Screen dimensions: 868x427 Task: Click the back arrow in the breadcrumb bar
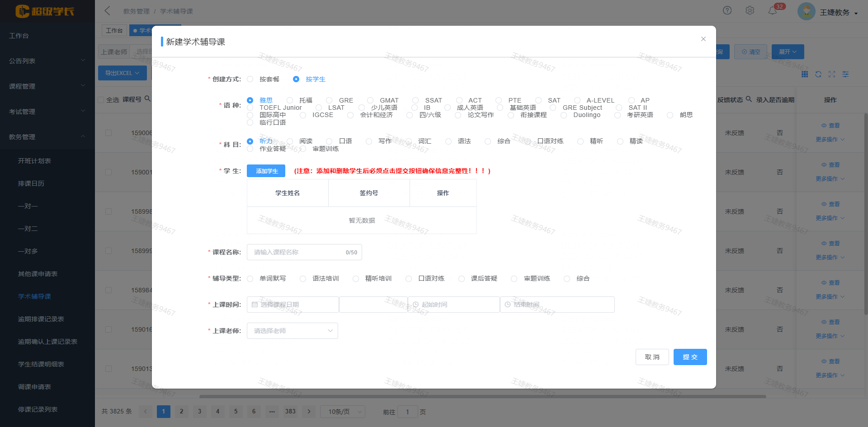107,11
